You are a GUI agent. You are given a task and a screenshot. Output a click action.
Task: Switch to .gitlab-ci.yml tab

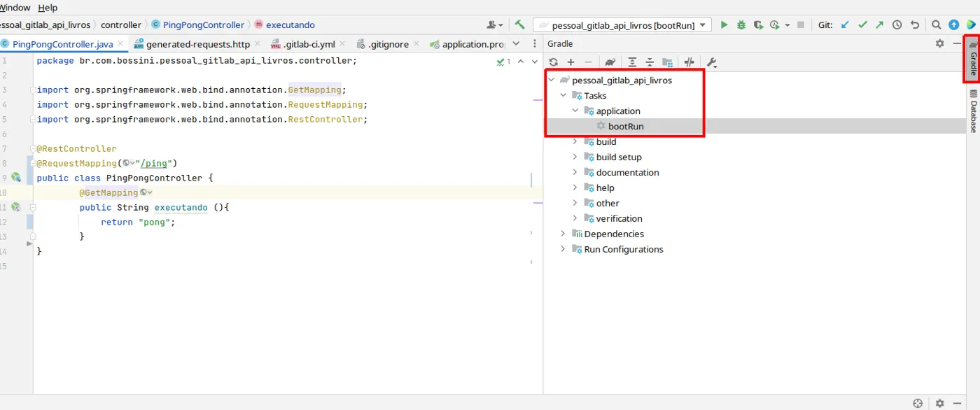point(309,44)
